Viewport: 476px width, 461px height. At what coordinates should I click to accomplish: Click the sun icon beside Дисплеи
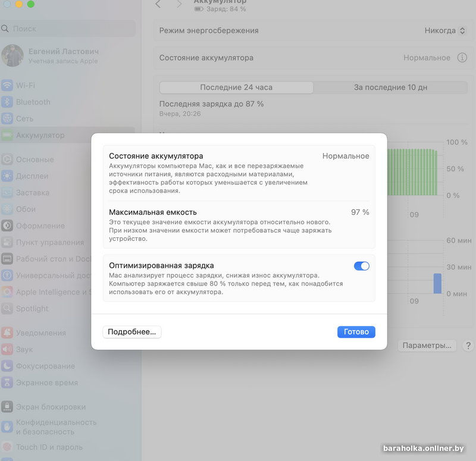click(x=7, y=176)
